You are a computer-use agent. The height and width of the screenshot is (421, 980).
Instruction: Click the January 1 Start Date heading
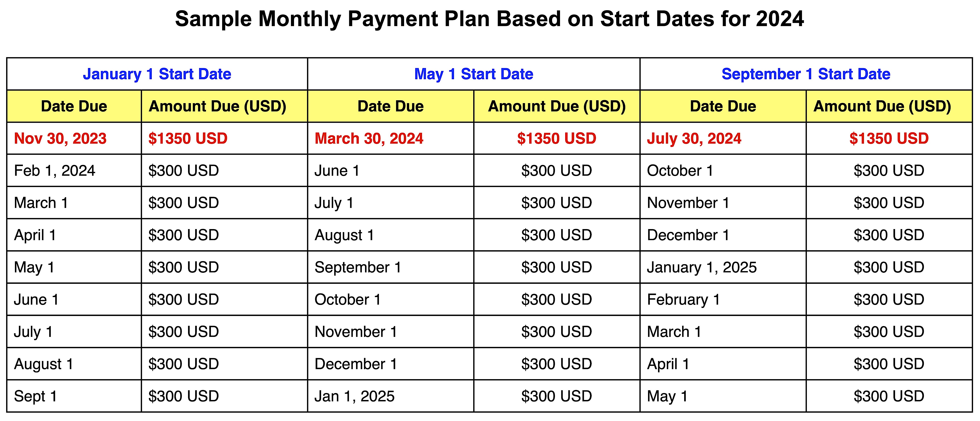[157, 74]
